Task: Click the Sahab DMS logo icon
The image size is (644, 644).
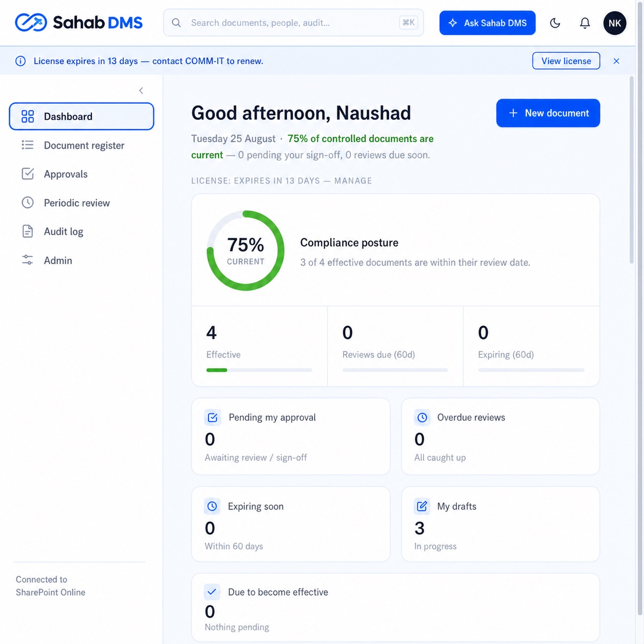Action: point(31,23)
